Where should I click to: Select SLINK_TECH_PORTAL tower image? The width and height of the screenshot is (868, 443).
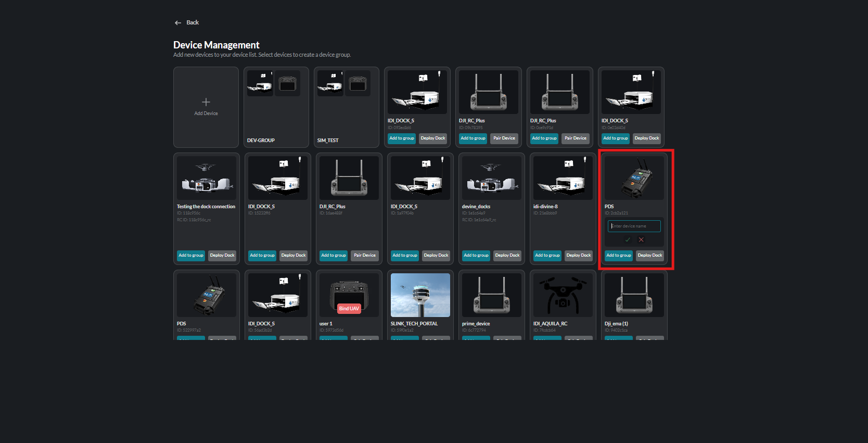420,295
